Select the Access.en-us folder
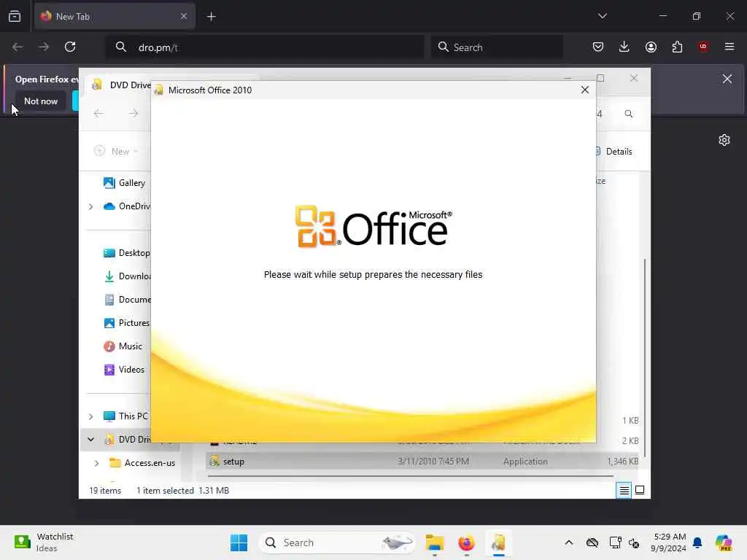747x560 pixels. tap(142, 463)
